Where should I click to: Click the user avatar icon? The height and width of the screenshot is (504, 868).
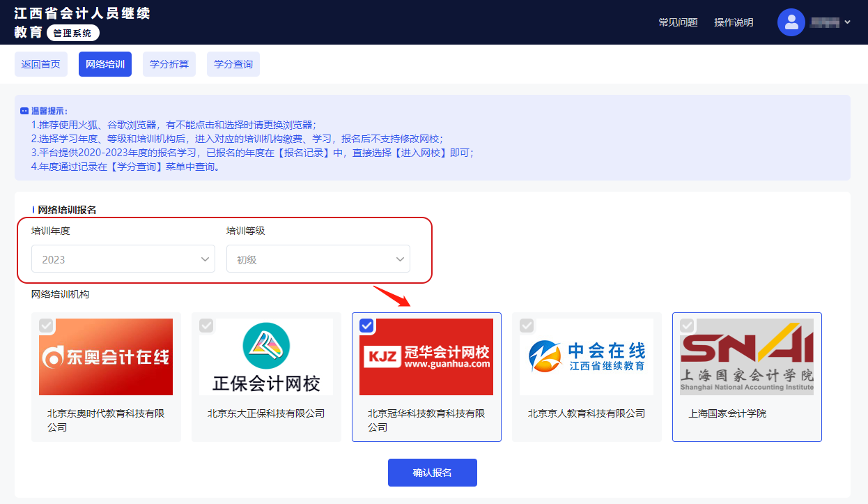coord(791,22)
